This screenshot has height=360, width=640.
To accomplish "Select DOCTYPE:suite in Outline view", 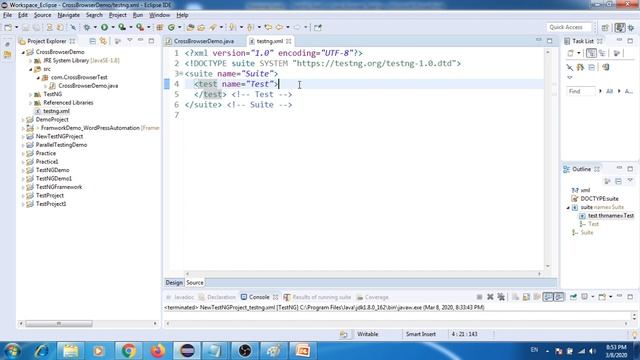I will pos(599,199).
